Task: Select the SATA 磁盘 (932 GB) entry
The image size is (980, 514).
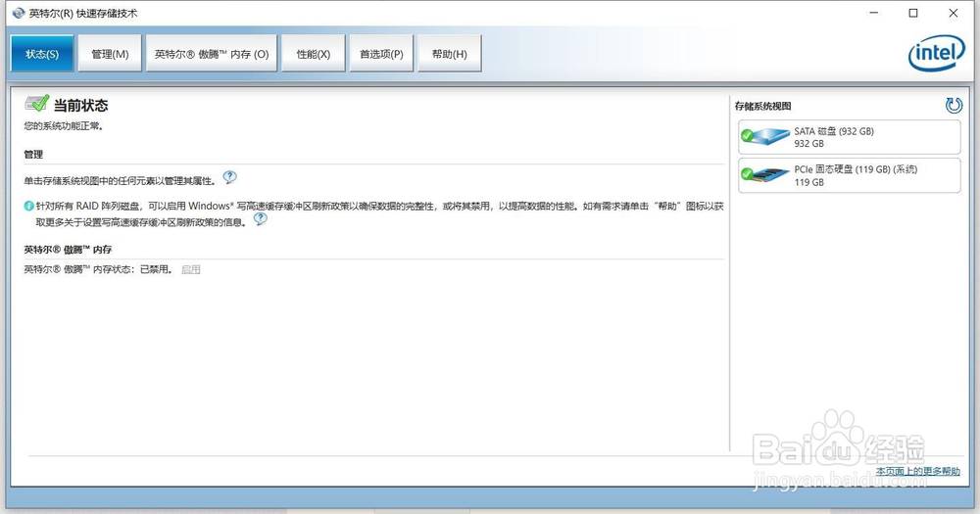Action: pos(850,137)
